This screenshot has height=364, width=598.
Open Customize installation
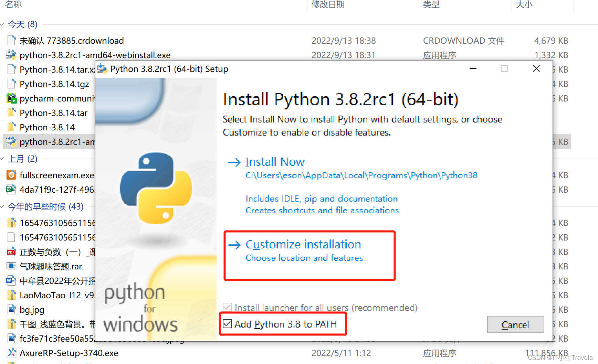(x=303, y=244)
